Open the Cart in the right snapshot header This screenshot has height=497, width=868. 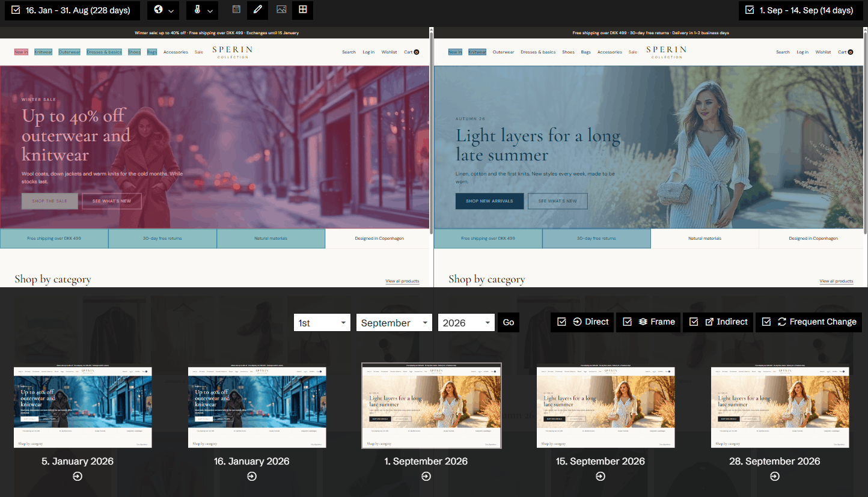pos(846,52)
